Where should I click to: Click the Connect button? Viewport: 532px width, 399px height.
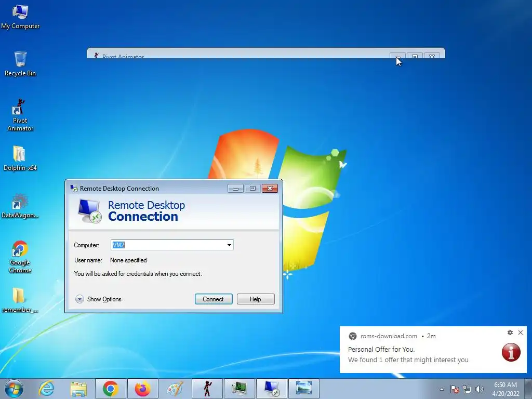click(214, 299)
